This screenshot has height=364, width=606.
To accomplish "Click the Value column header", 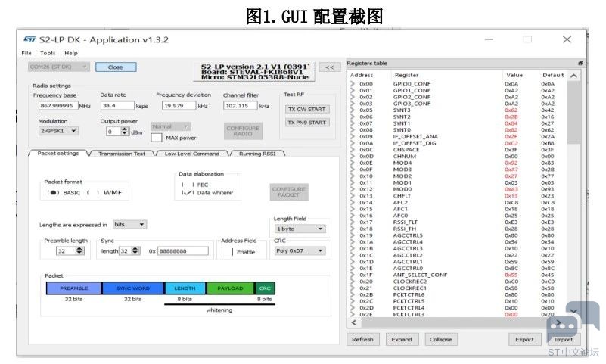I will click(x=514, y=75).
